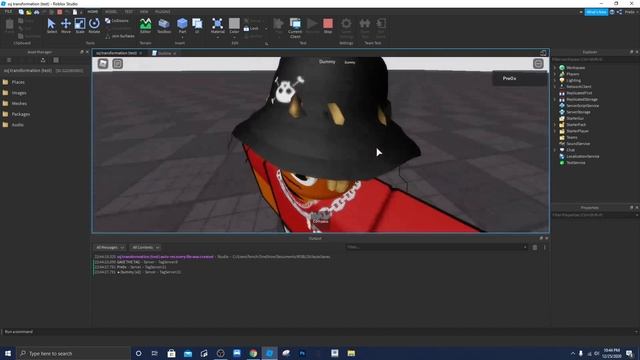This screenshot has height=360, width=640.
Task: Open the Terrain Editor
Action: click(145, 25)
